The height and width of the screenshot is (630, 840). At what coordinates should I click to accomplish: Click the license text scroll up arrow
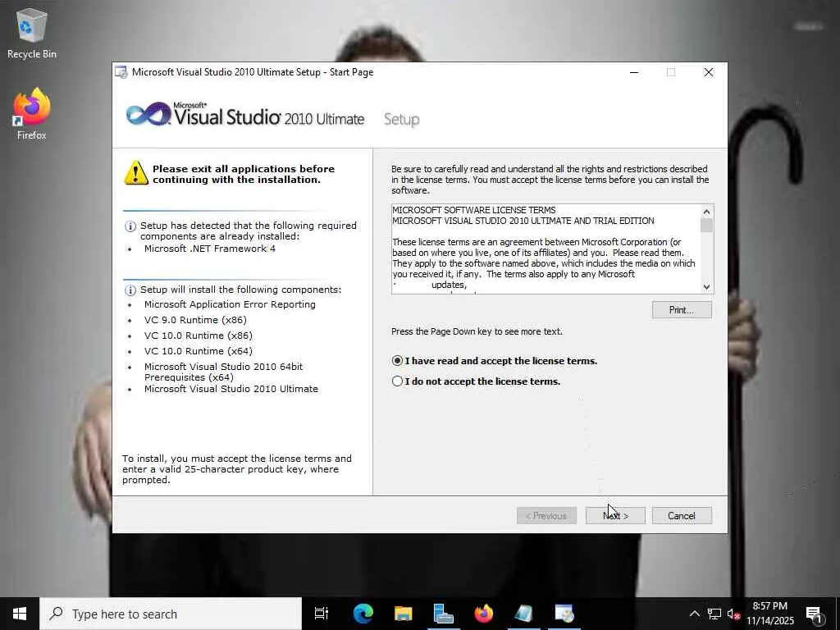(x=706, y=212)
